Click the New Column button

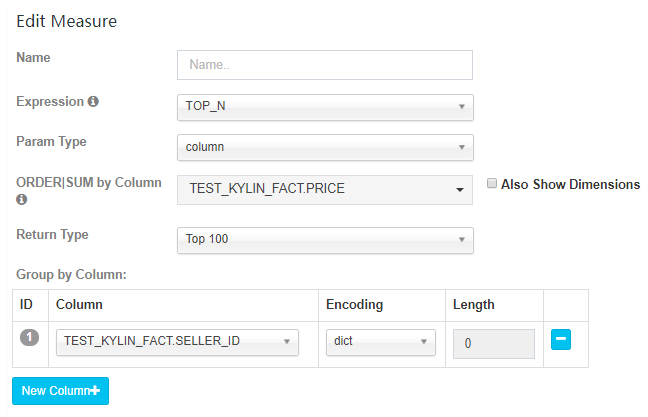(x=60, y=391)
